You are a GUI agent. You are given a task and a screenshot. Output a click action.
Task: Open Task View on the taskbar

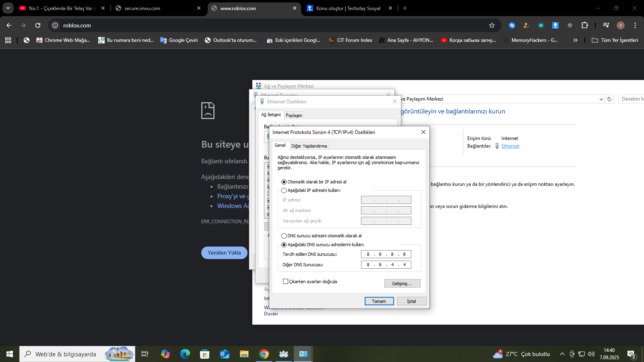point(145,354)
